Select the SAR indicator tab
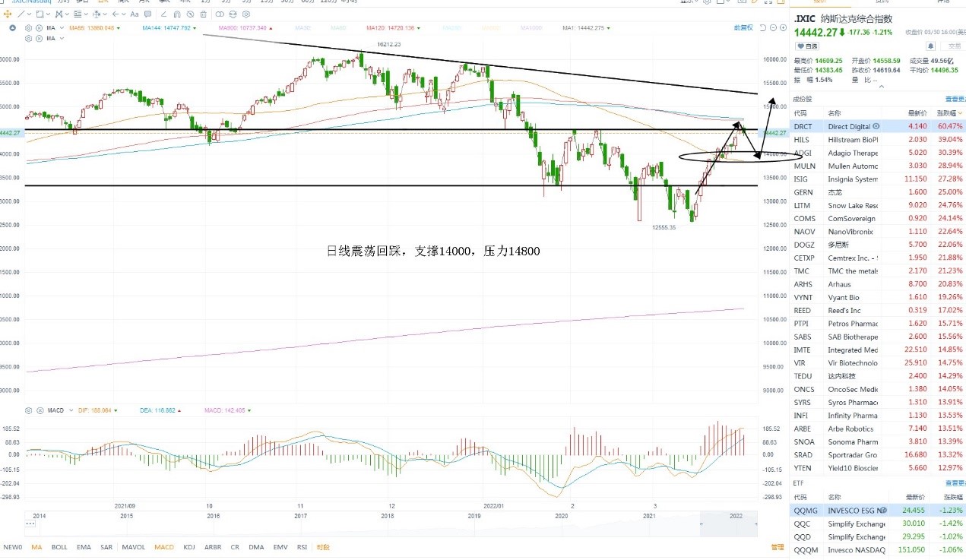Viewport: 966px width, 560px height. (x=106, y=547)
